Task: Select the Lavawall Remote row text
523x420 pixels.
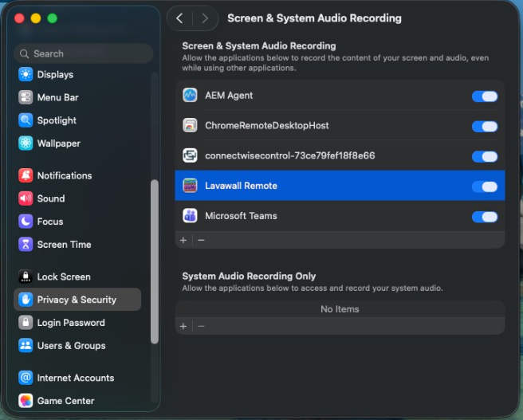Action: pos(241,186)
